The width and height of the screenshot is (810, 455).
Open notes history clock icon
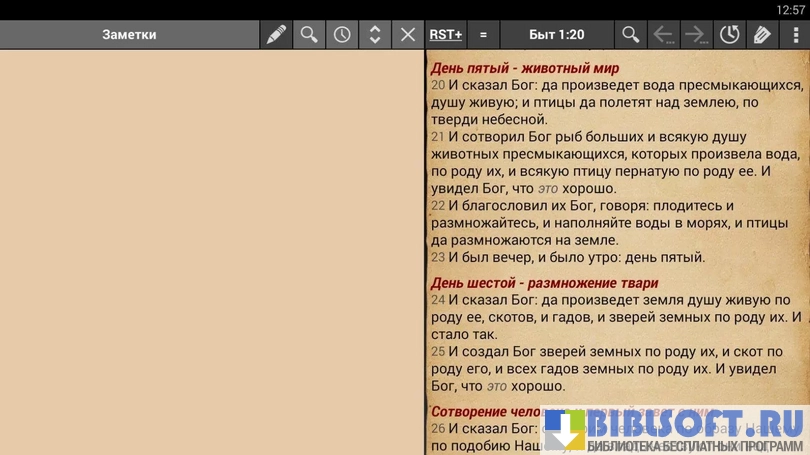pos(342,34)
